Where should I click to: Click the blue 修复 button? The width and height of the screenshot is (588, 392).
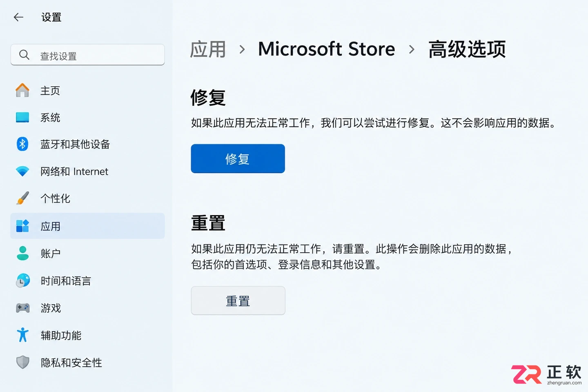click(238, 158)
